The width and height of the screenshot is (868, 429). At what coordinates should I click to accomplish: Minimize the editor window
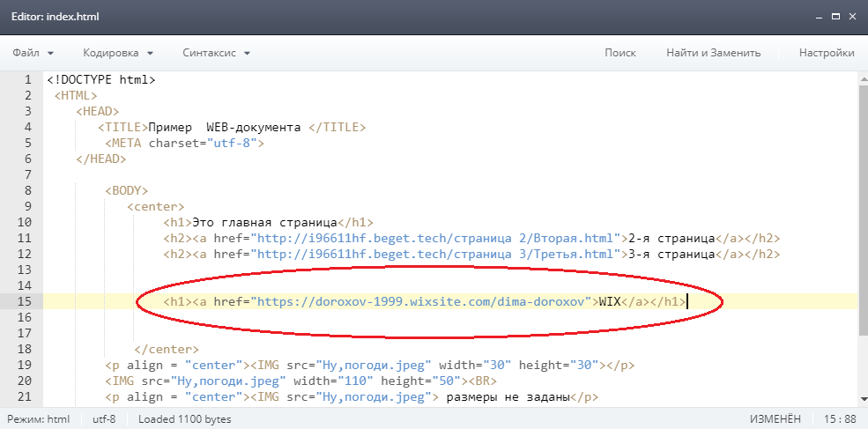click(820, 17)
